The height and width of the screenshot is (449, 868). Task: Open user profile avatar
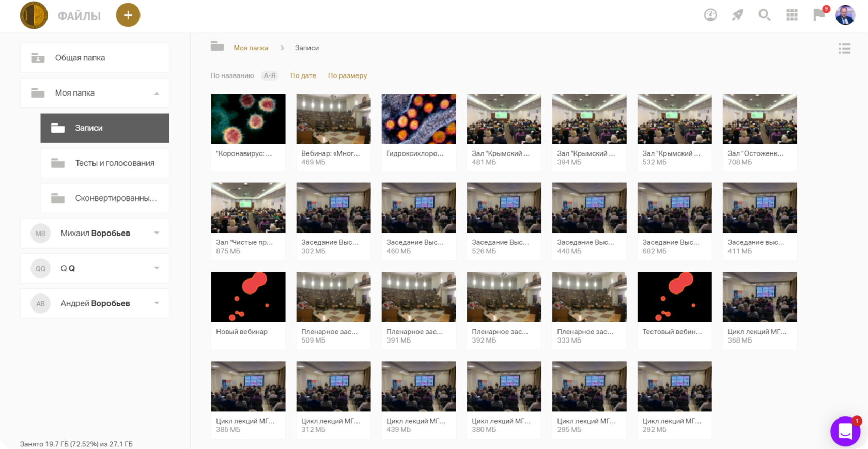click(x=845, y=15)
